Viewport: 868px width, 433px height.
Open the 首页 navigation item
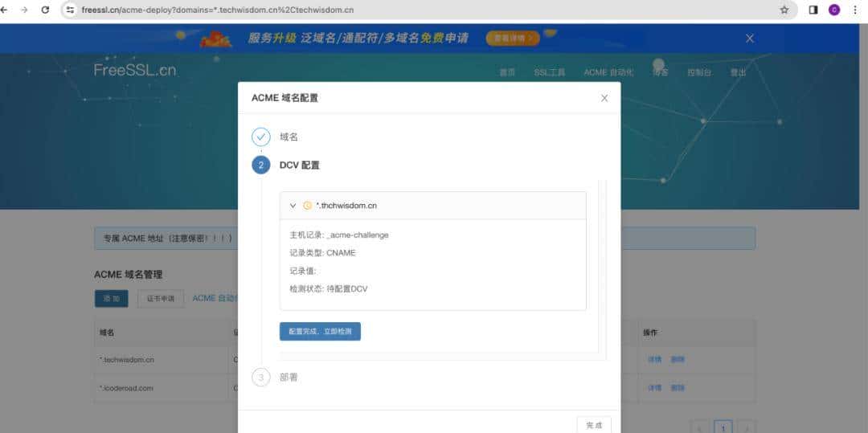(x=507, y=72)
